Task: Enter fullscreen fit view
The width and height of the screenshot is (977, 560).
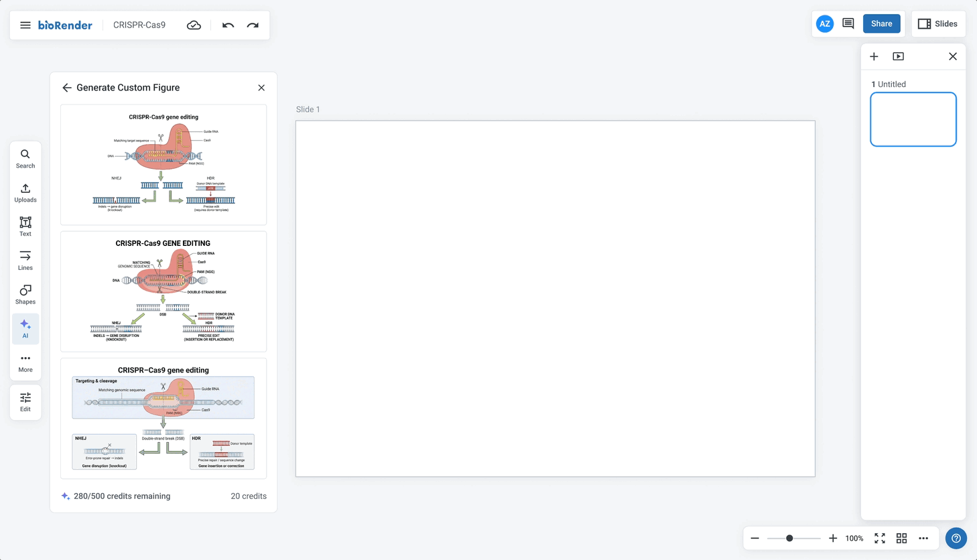Action: tap(880, 539)
